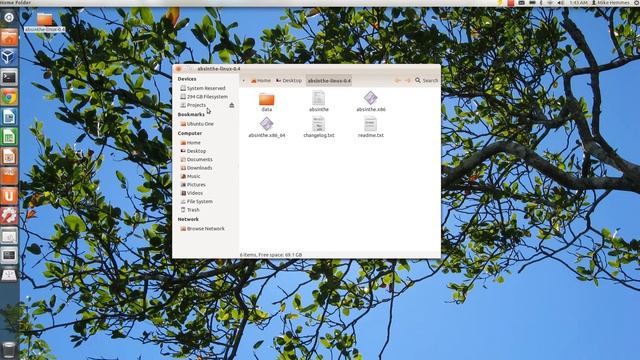Eject the Projects volume
640x360 pixels.
click(x=232, y=105)
